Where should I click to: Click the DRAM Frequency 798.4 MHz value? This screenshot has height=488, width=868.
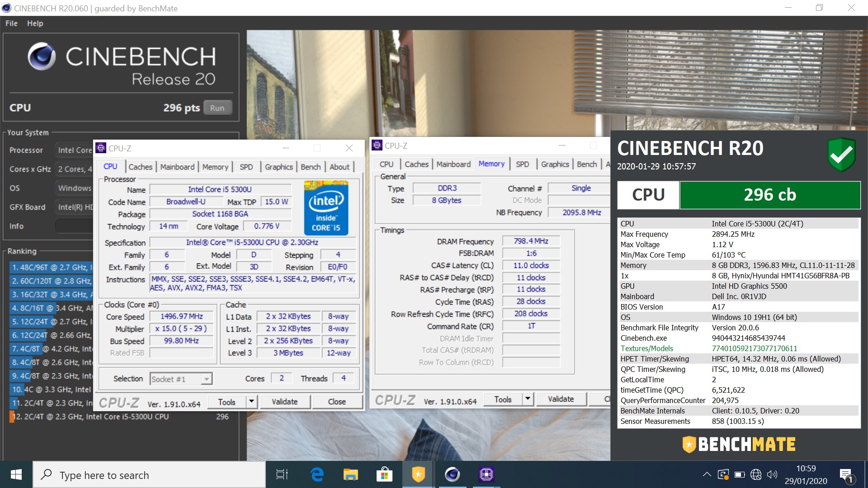click(x=531, y=241)
